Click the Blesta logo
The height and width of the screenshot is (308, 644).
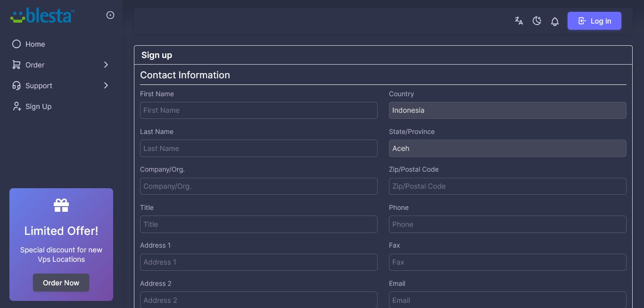[42, 16]
